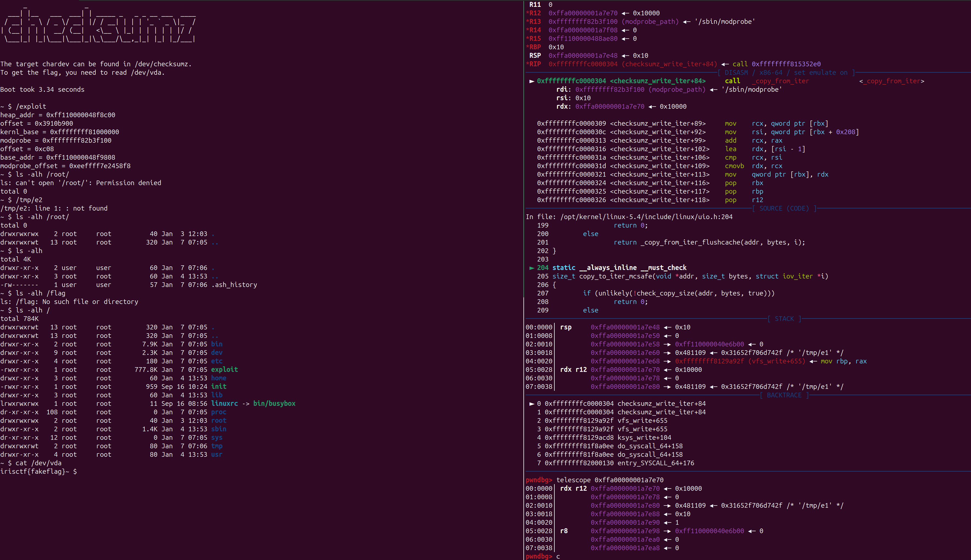Click the R12 register line
The image size is (971, 560).
pos(592,13)
